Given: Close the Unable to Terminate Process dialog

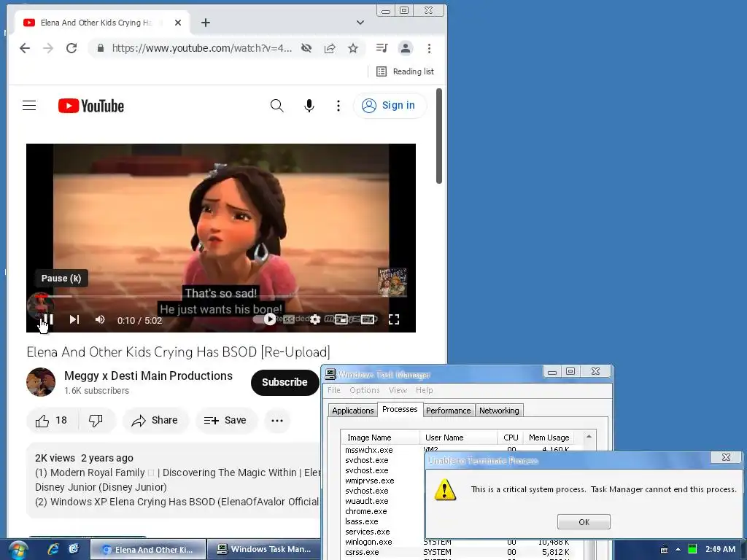Looking at the screenshot, I should coord(726,457).
